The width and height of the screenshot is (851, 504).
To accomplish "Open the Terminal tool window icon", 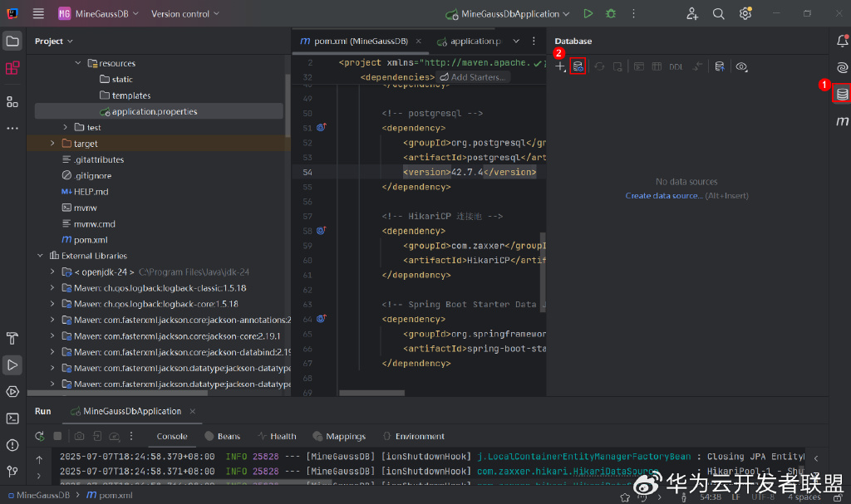I will 12,418.
